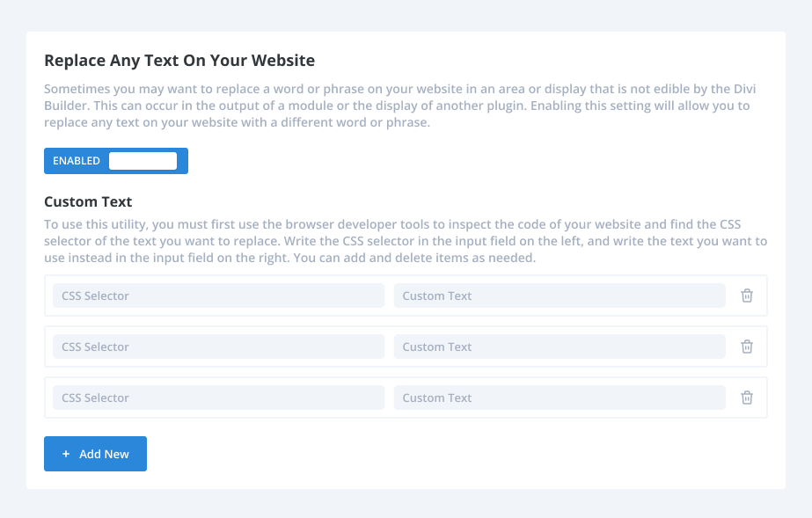The width and height of the screenshot is (812, 518).
Task: Click the plus icon in Add New
Action: point(66,454)
